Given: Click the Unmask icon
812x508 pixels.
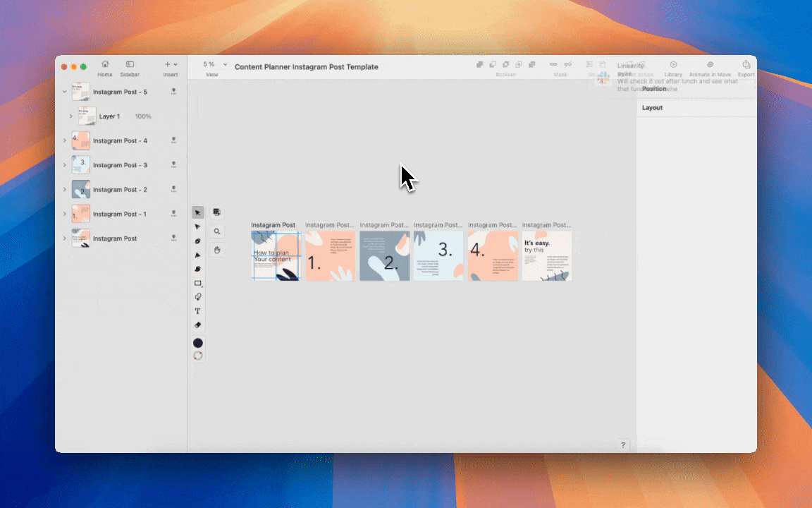Looking at the screenshot, I should (567, 64).
